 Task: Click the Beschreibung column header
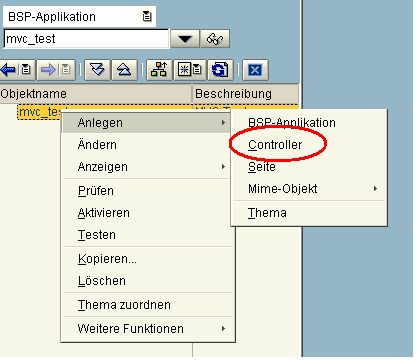point(246,94)
